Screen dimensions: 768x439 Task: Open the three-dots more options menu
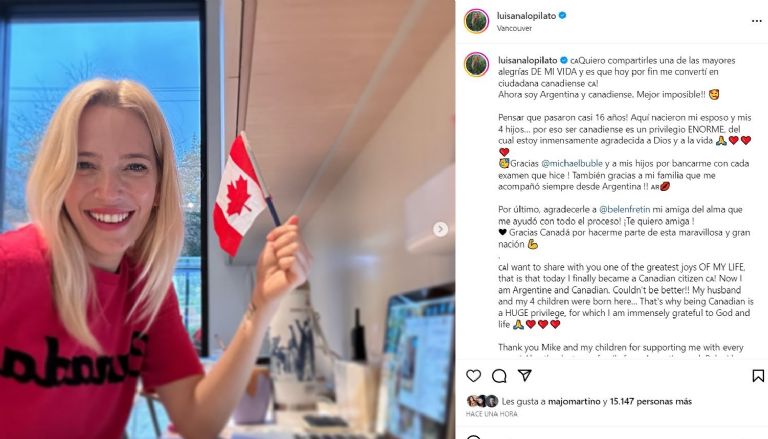point(756,21)
